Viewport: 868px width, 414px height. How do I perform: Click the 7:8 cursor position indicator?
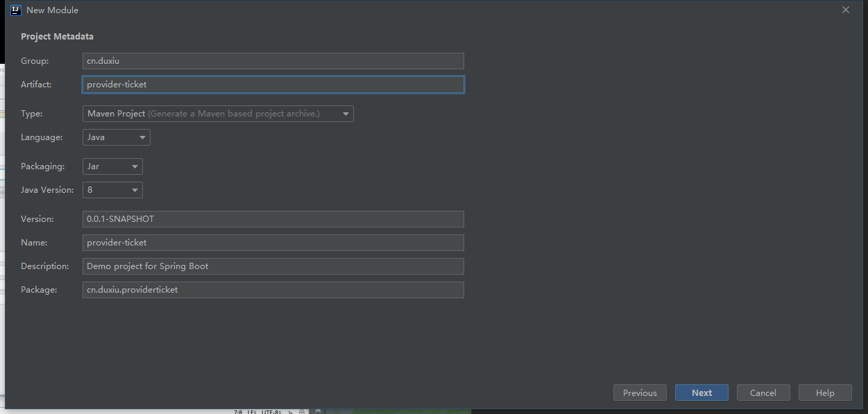pos(238,411)
